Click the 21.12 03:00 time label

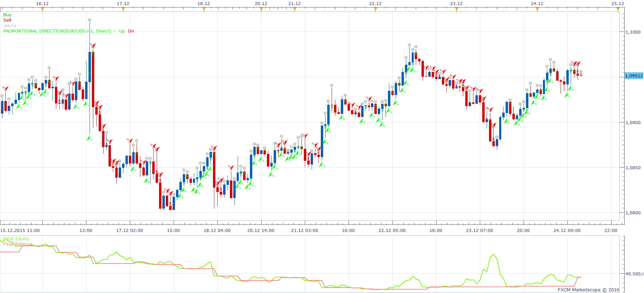[305, 231]
